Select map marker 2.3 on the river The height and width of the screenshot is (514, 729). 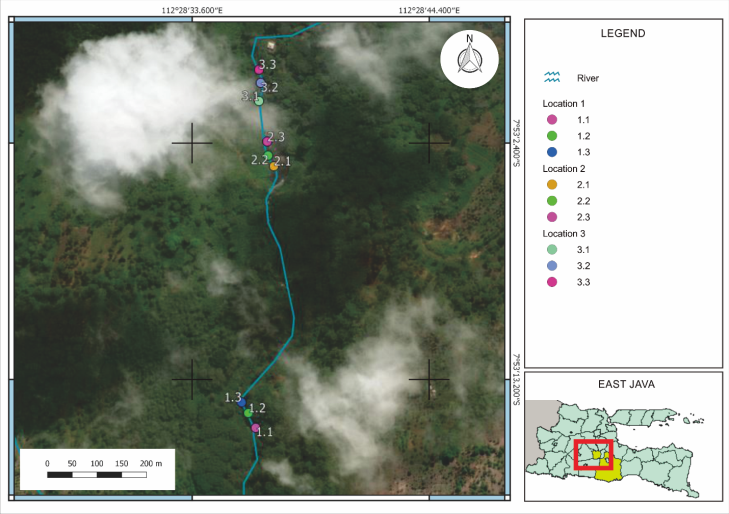(x=267, y=142)
